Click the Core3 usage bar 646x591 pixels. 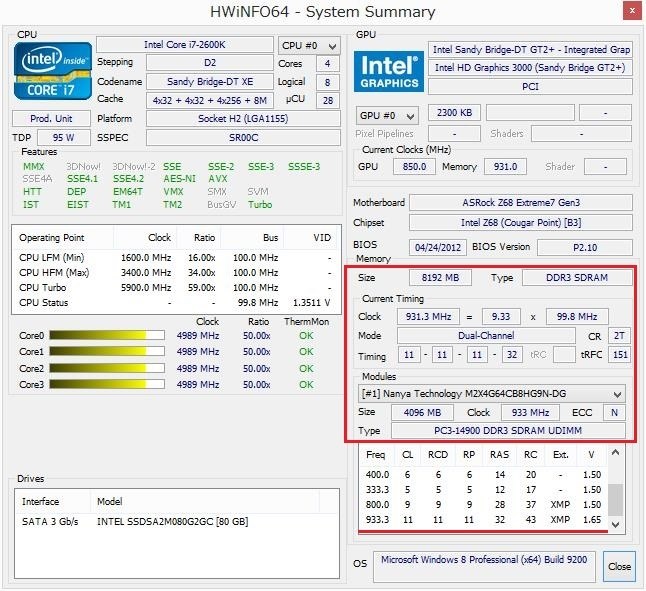click(x=107, y=384)
